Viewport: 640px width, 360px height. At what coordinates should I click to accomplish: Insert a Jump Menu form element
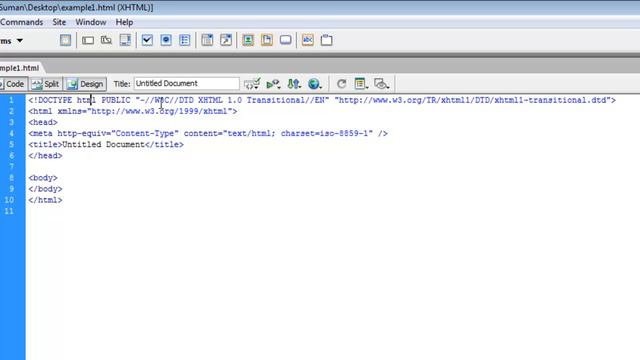tap(226, 40)
